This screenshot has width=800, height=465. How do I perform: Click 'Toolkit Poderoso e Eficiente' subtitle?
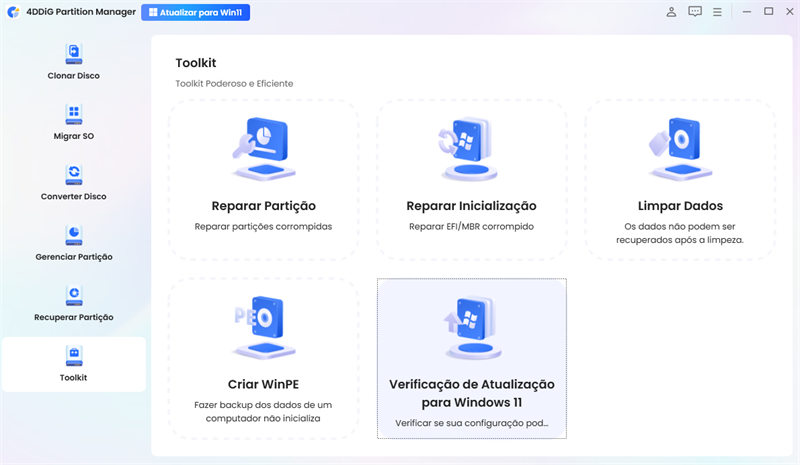tap(234, 83)
